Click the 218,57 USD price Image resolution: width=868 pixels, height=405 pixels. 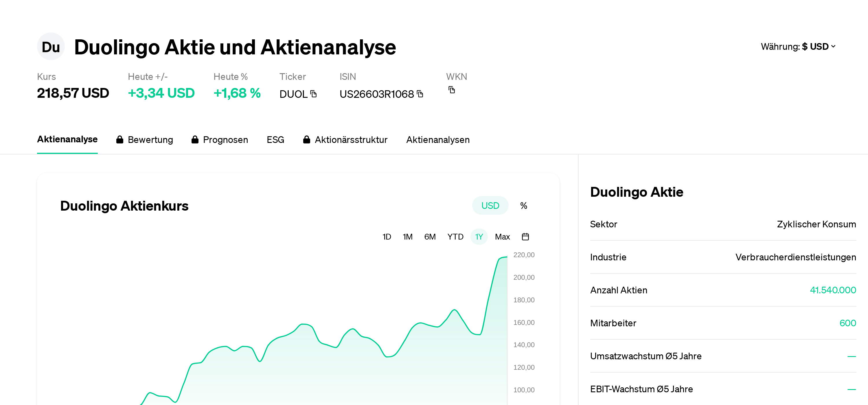[x=73, y=93]
